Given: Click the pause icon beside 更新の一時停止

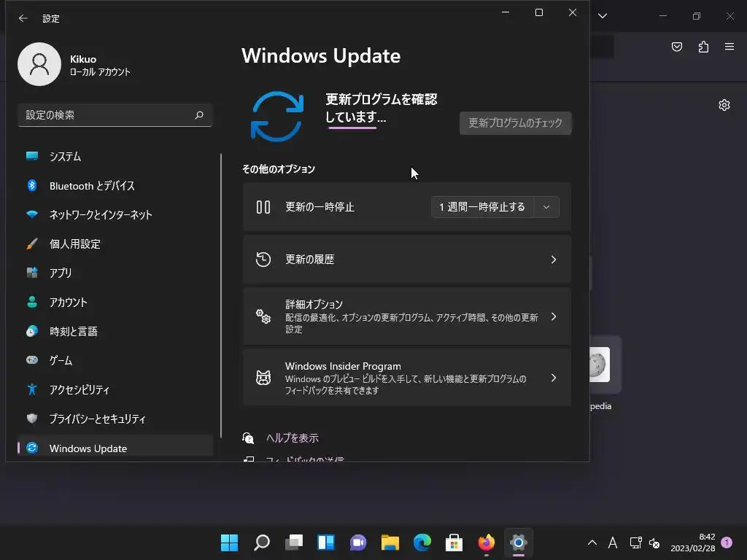Looking at the screenshot, I should (x=263, y=207).
